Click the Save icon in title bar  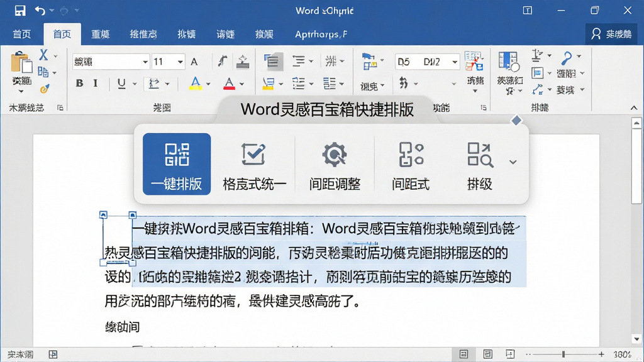click(x=19, y=10)
